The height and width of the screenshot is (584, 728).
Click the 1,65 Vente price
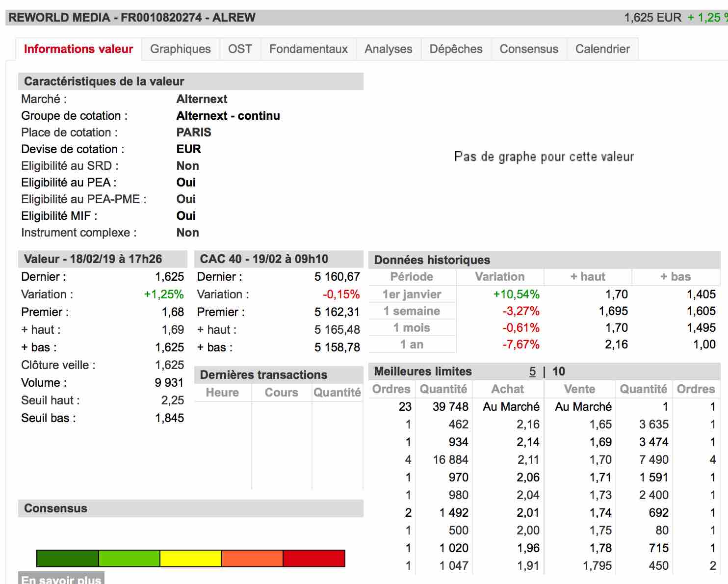tap(600, 425)
